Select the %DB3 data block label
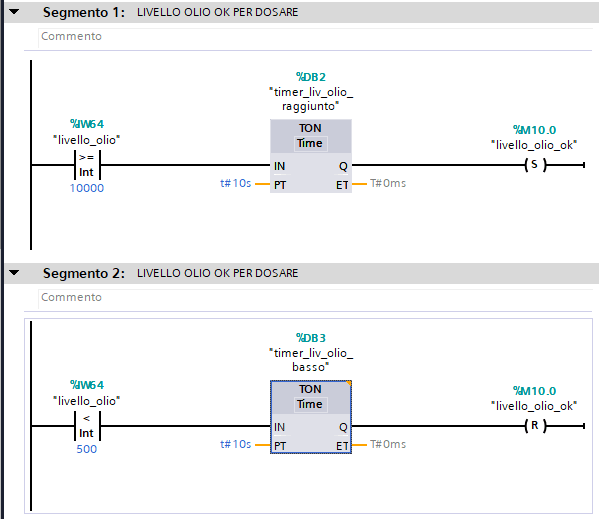The width and height of the screenshot is (599, 519). click(311, 338)
